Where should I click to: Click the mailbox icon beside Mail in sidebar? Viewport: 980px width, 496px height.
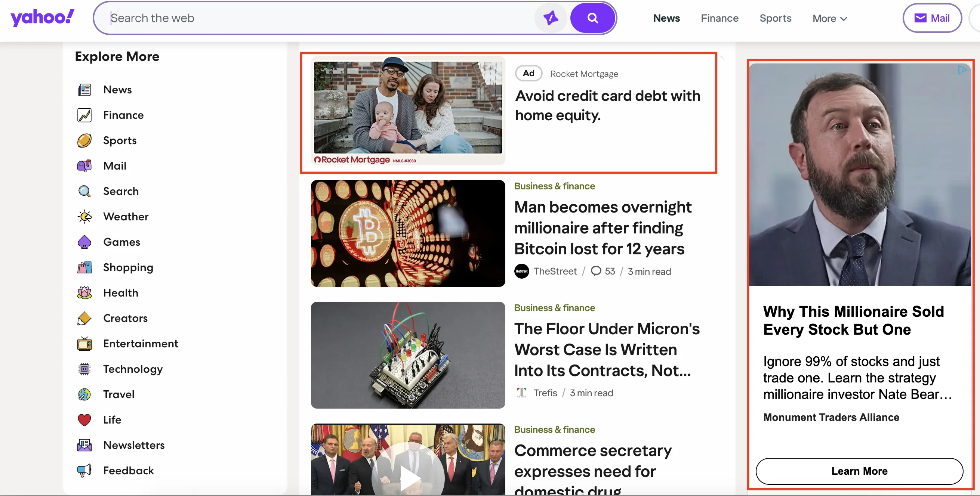(84, 166)
